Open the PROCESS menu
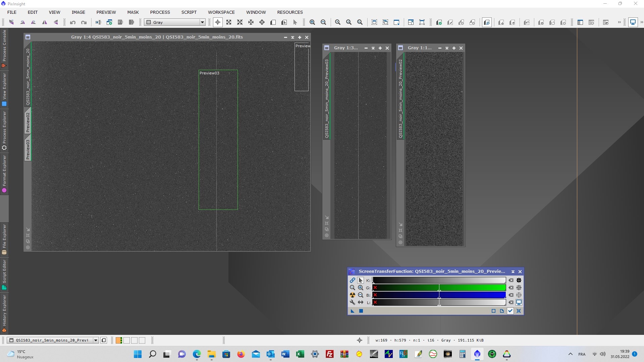644x362 pixels. (x=160, y=12)
